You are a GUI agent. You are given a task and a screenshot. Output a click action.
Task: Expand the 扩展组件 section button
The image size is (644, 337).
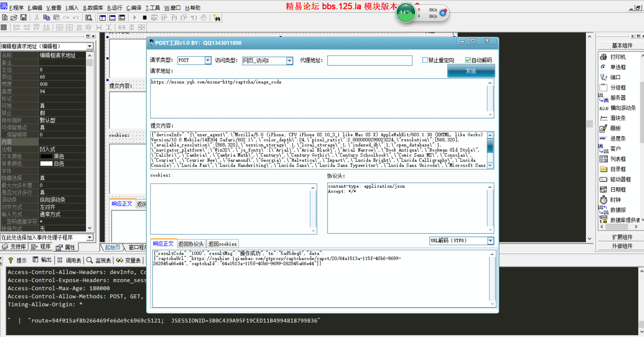[x=622, y=237]
